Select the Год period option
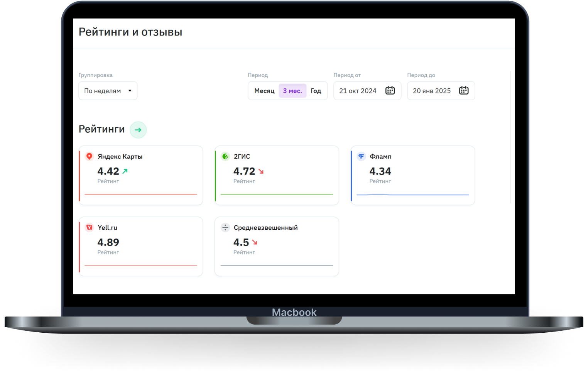This screenshot has width=588, height=374. tap(316, 91)
